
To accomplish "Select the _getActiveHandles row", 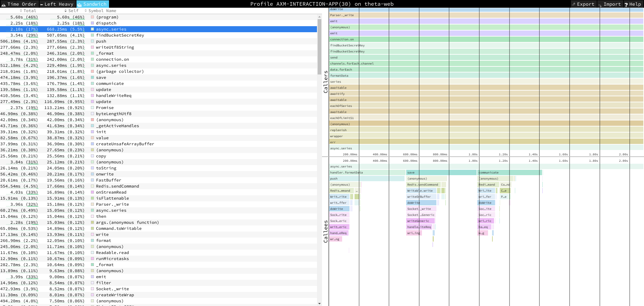I will 158,126.
